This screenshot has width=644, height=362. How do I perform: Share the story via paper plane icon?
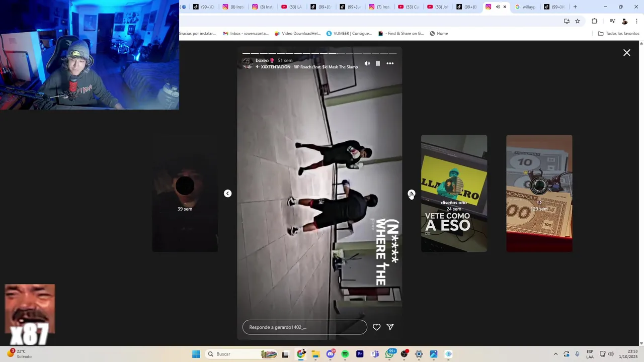click(390, 327)
